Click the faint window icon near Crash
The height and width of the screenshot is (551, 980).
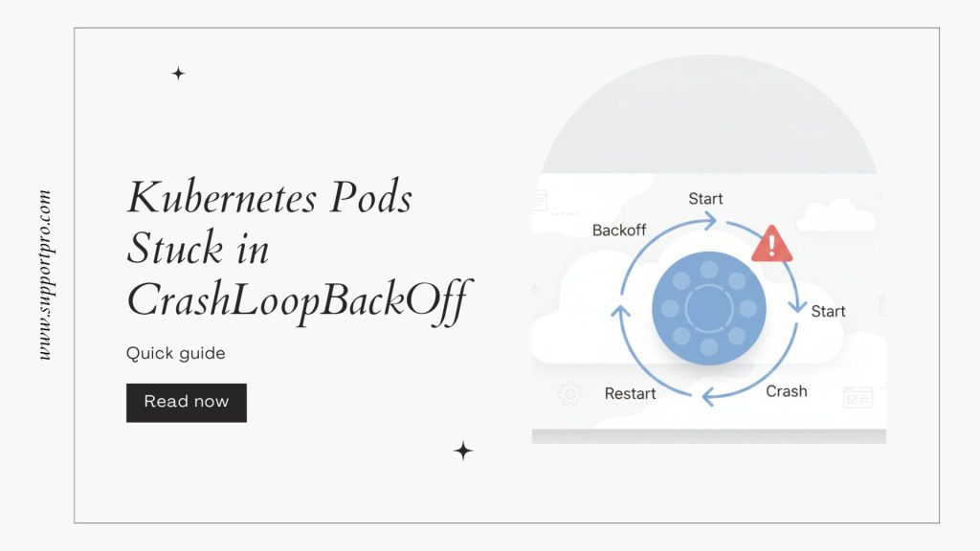857,397
